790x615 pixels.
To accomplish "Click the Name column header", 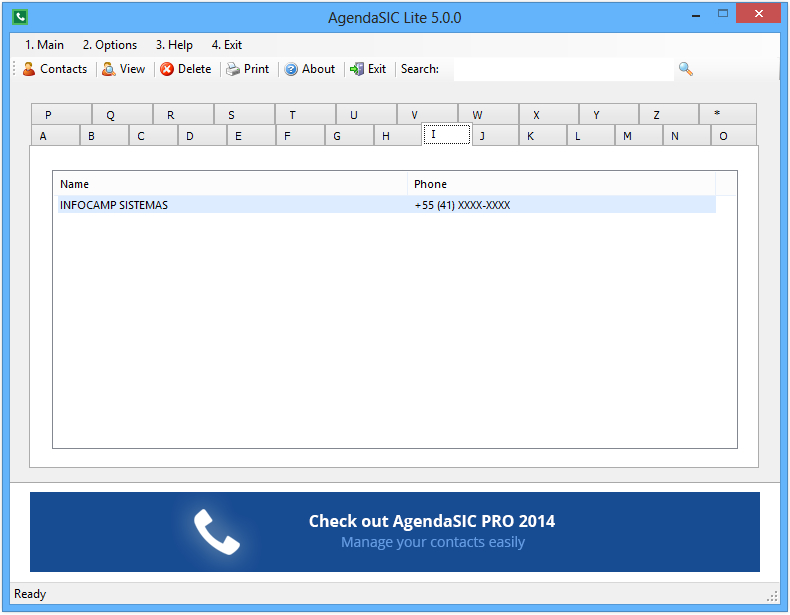I will point(231,184).
